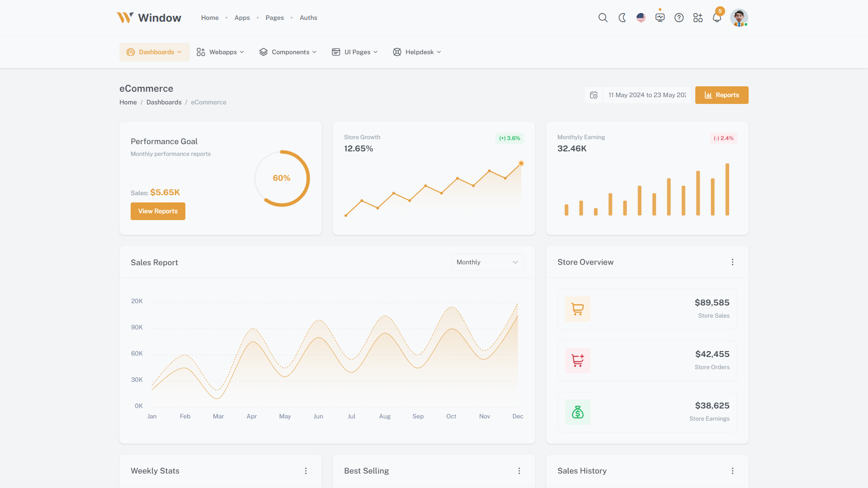868x488 pixels.
Task: Open the Monthly dropdown in Sales Report
Action: tap(487, 262)
